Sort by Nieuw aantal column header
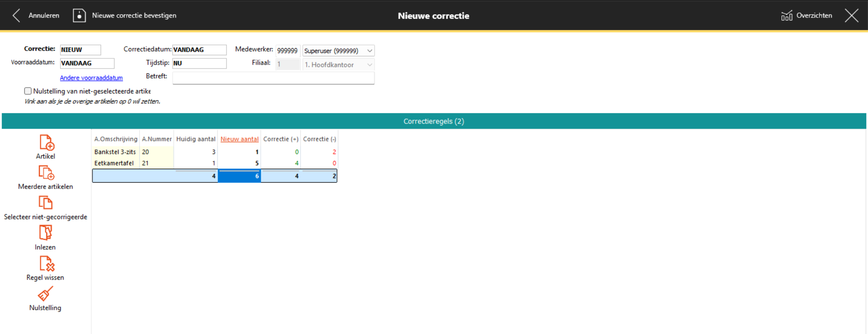 coord(239,139)
